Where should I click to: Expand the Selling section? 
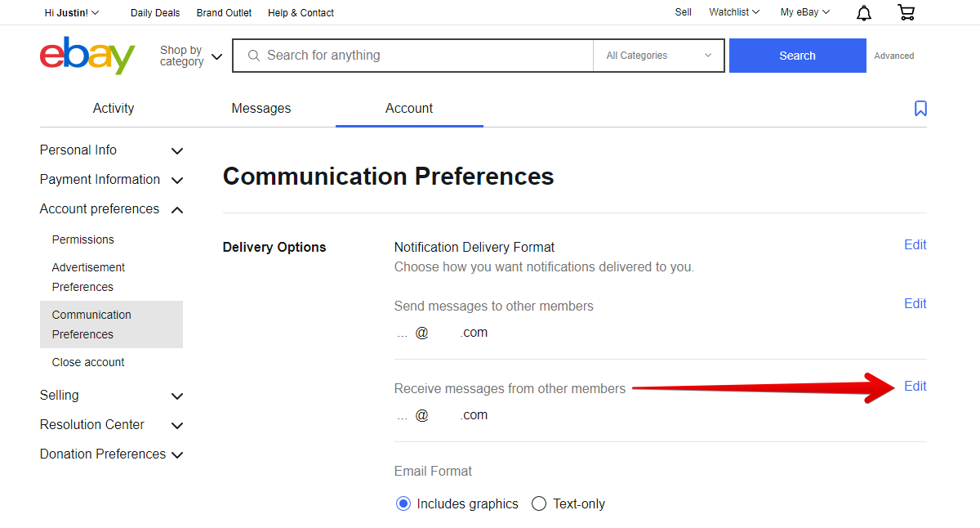[x=111, y=396]
